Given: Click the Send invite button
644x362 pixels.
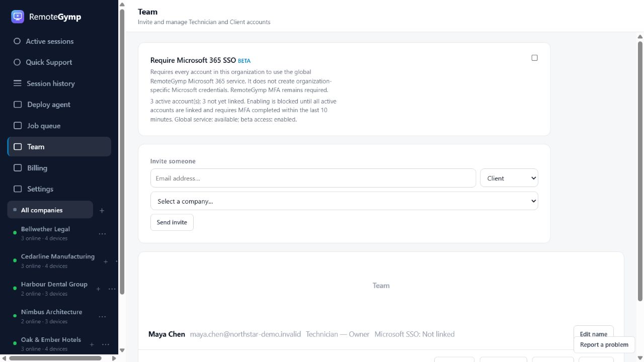Looking at the screenshot, I should pyautogui.click(x=172, y=222).
